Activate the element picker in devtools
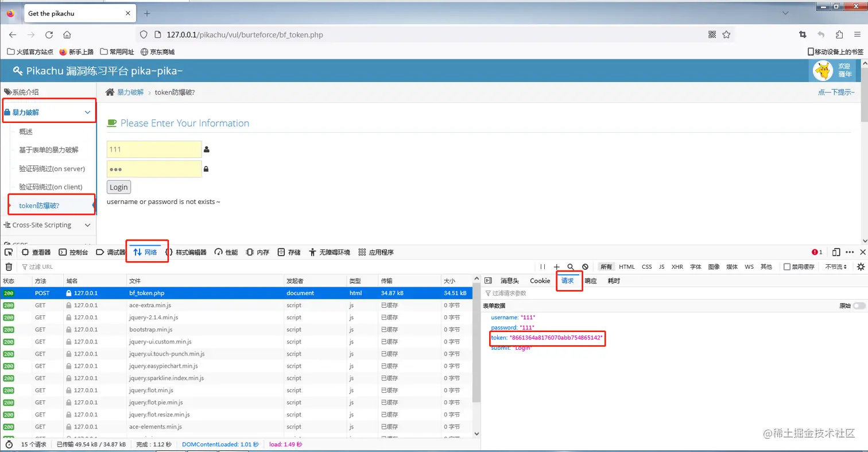The width and height of the screenshot is (868, 452). point(9,252)
